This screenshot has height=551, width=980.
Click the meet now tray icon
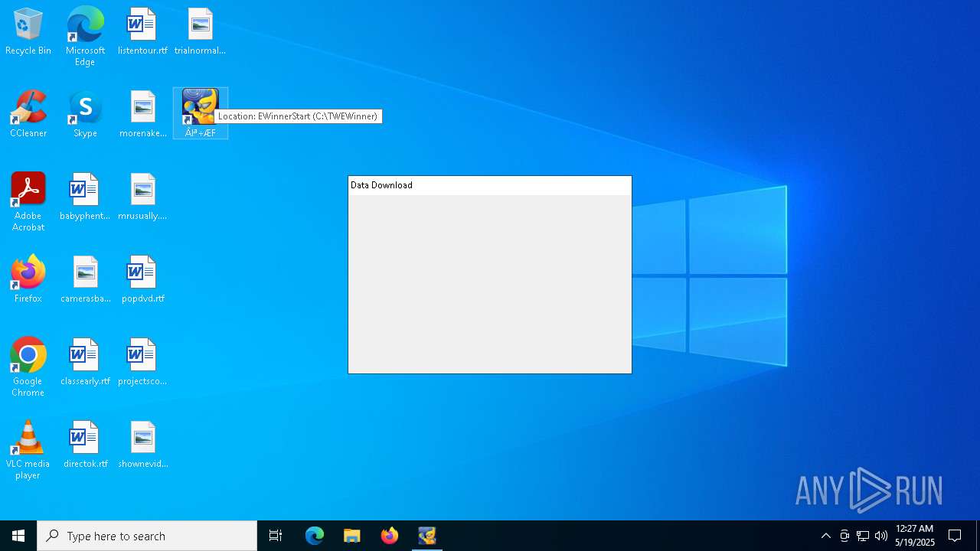(844, 536)
